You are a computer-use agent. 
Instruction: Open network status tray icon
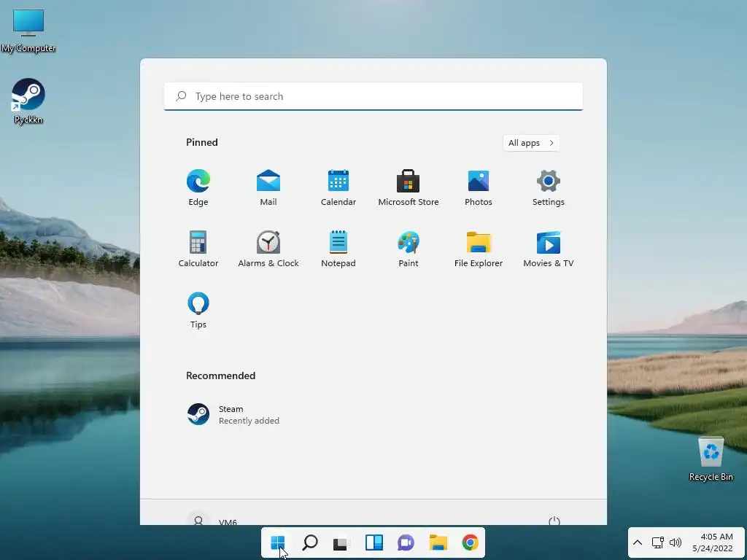click(658, 542)
